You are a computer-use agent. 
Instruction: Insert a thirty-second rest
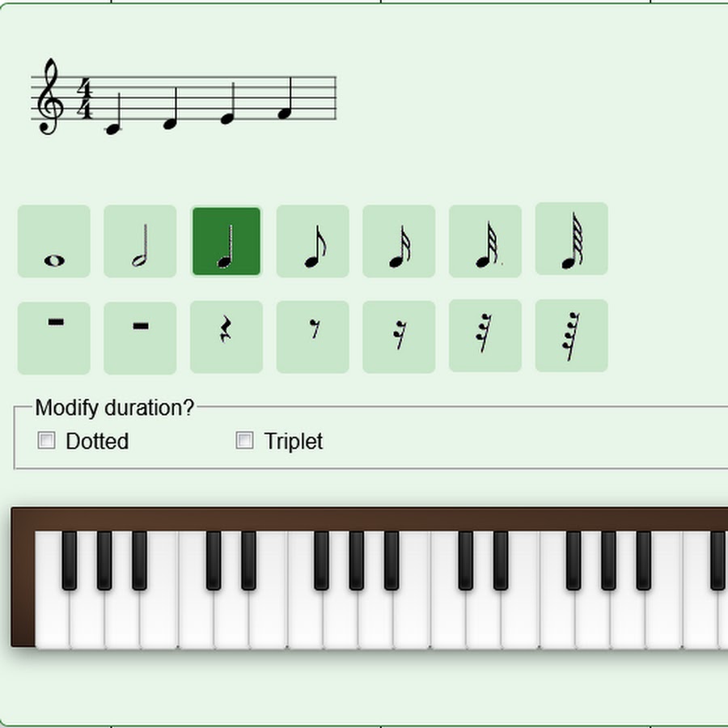click(485, 336)
